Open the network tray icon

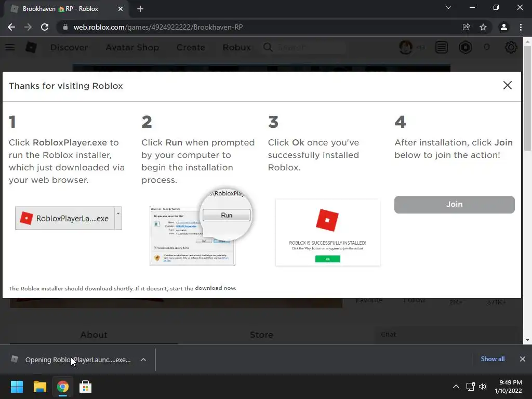point(470,387)
